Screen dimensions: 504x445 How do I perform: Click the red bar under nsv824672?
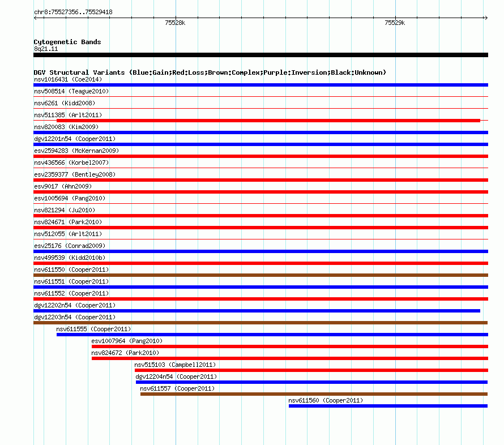pos(290,358)
